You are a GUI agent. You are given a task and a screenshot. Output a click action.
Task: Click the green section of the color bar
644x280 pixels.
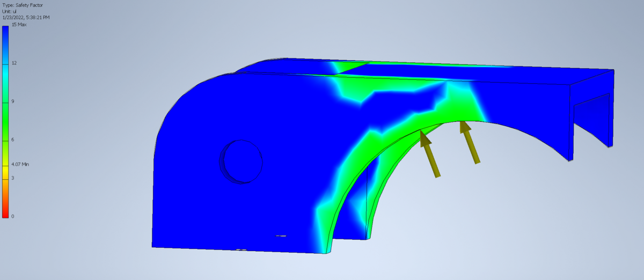click(x=5, y=115)
